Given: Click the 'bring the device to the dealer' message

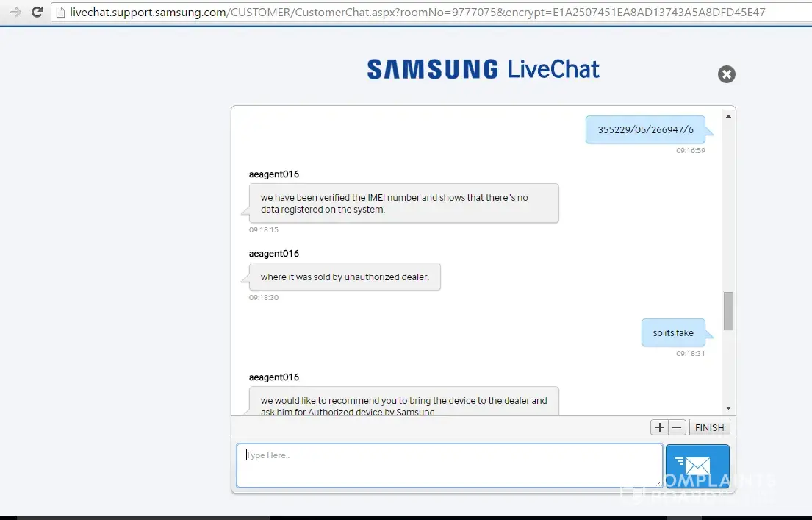Looking at the screenshot, I should click(404, 402).
